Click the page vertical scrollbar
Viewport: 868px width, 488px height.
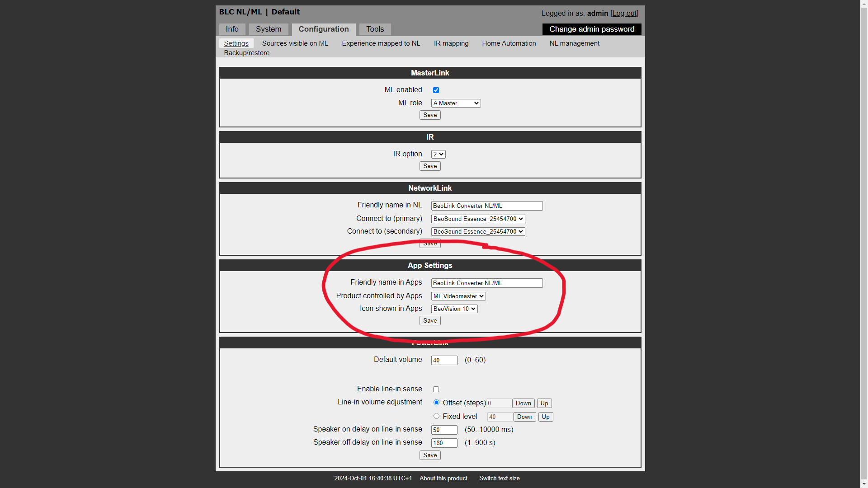[864, 244]
